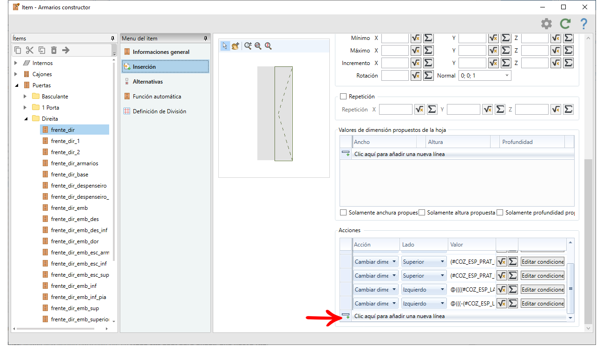Click main panel vertical scrollbar thumb

(588, 241)
